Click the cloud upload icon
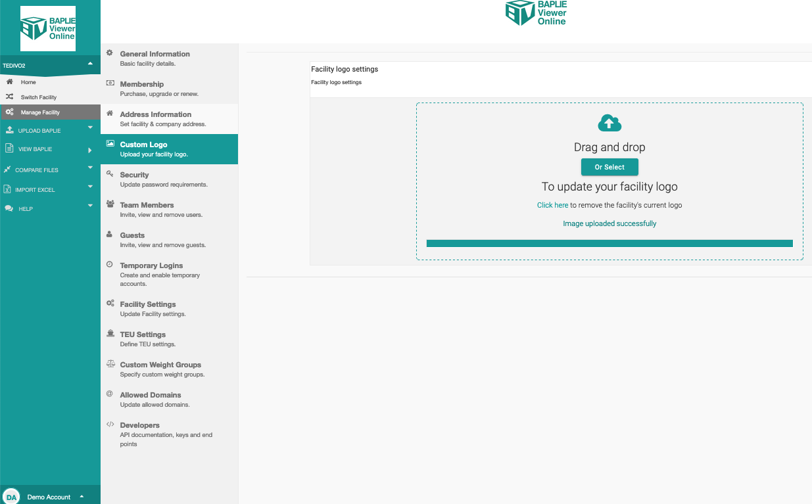 609,123
